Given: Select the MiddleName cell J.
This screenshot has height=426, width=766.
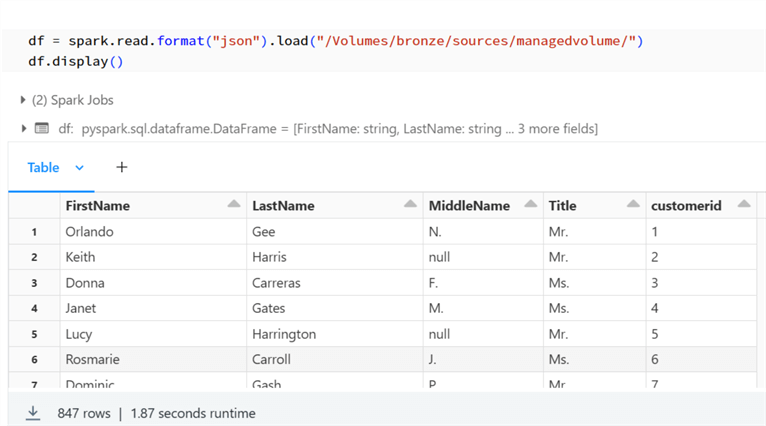Looking at the screenshot, I should click(x=483, y=360).
